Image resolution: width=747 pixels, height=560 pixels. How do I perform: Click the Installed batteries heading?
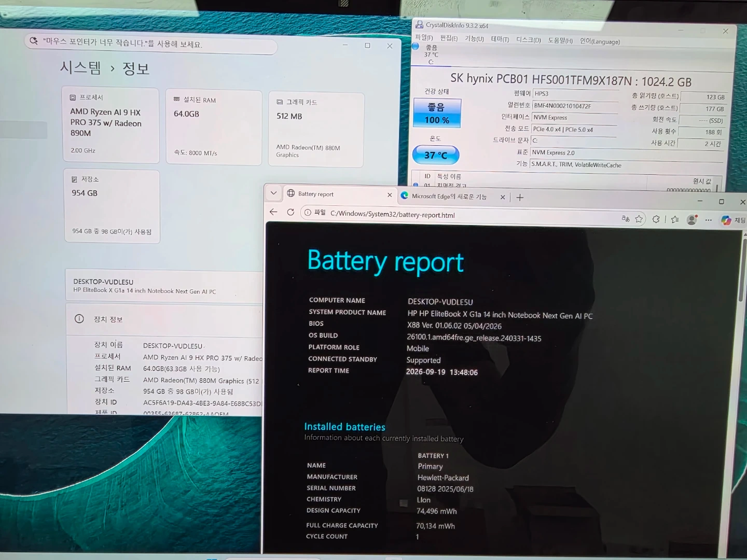point(344,427)
